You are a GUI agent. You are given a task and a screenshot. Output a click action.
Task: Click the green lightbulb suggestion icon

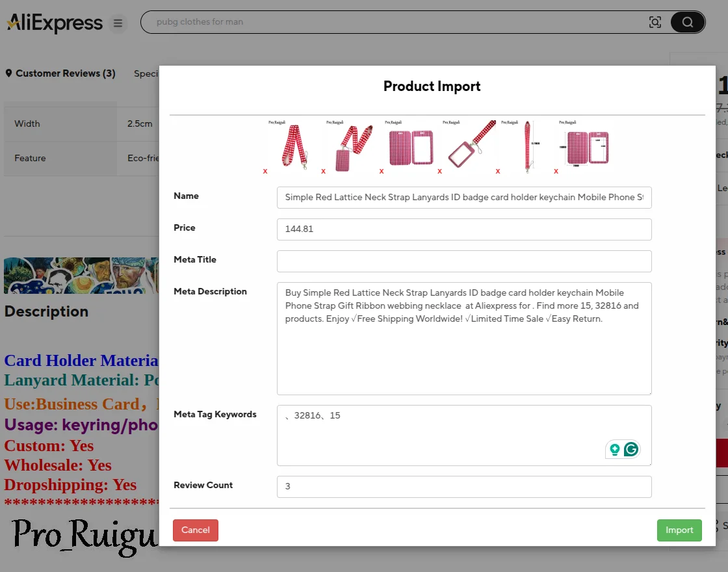[x=615, y=449]
